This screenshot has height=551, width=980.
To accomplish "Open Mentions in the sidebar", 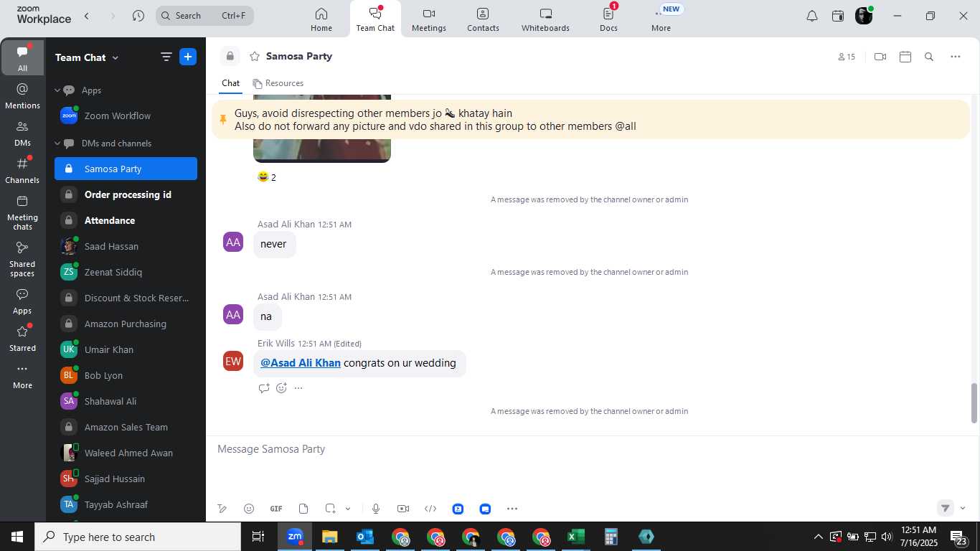I will pos(22,96).
